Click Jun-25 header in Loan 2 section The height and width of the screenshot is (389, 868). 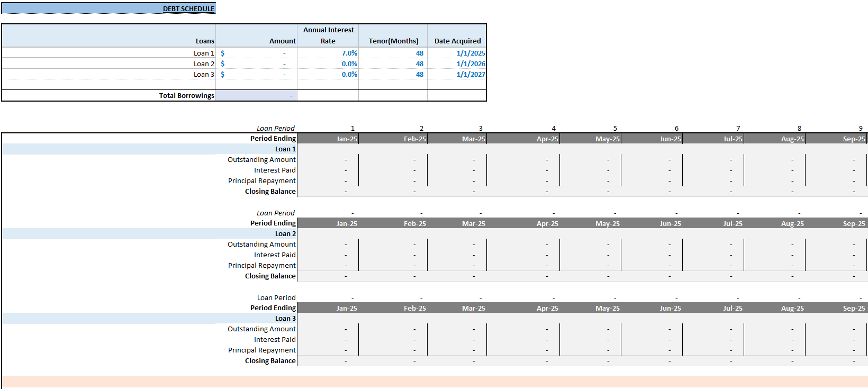pos(652,223)
